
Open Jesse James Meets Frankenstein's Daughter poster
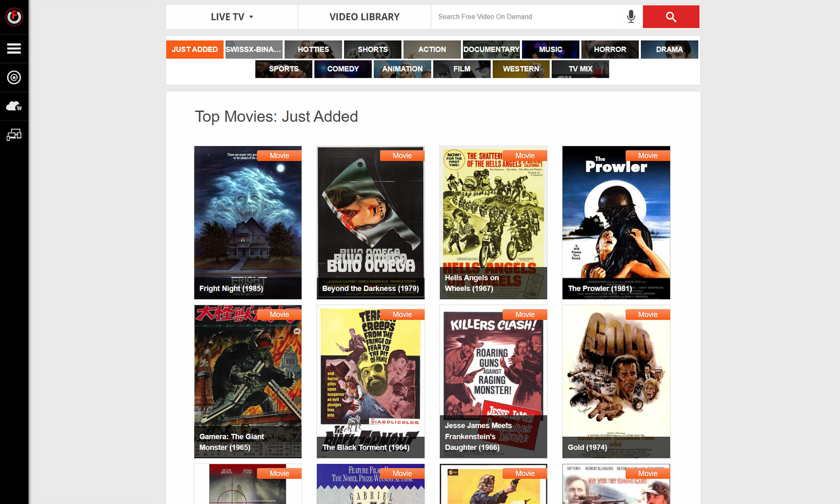[x=493, y=381]
